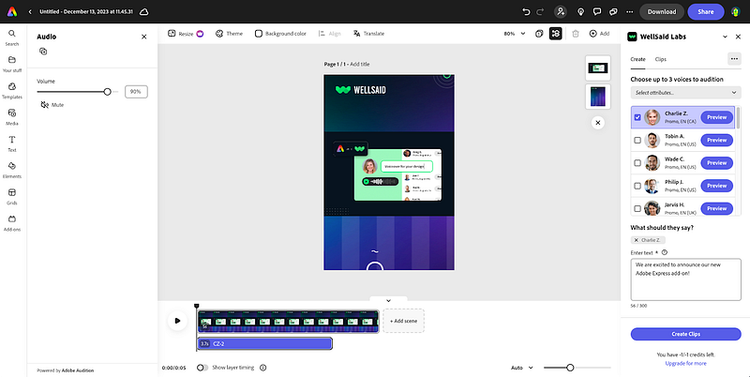The width and height of the screenshot is (750, 377).
Task: Click the Create Clips button
Action: coord(686,334)
